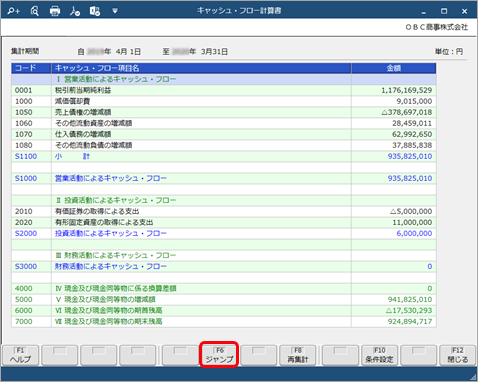Open print preview from the toolbar
The image size is (478, 382).
point(34,11)
